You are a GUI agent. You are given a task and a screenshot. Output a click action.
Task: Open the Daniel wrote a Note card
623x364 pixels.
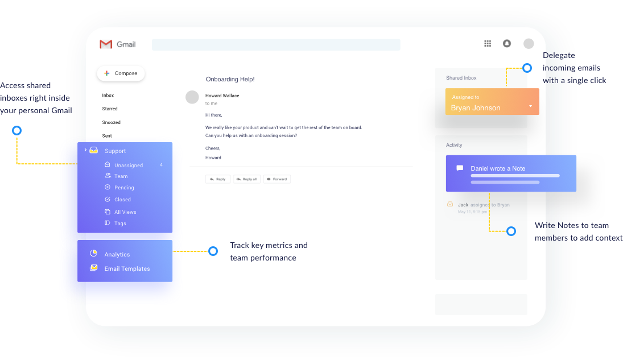click(511, 173)
